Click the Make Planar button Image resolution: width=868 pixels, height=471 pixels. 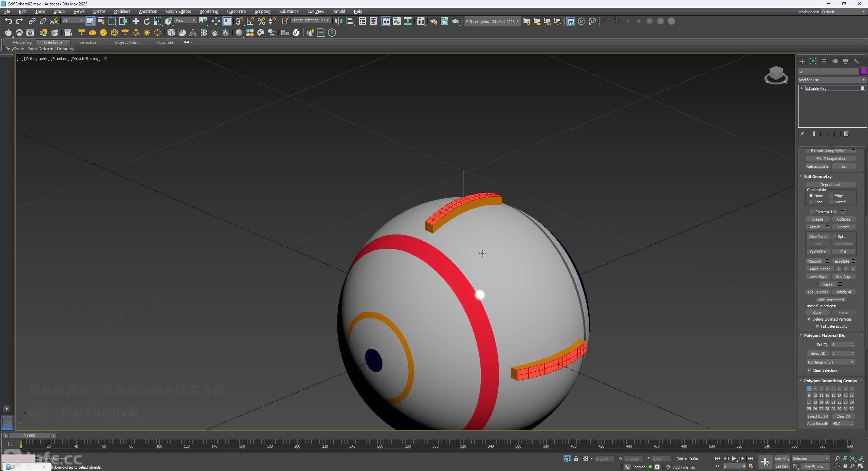click(x=820, y=269)
